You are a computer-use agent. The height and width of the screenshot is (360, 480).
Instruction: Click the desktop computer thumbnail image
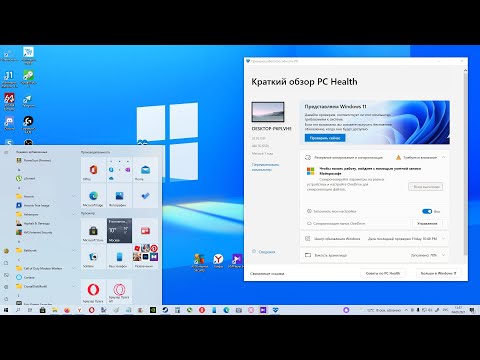click(x=268, y=112)
